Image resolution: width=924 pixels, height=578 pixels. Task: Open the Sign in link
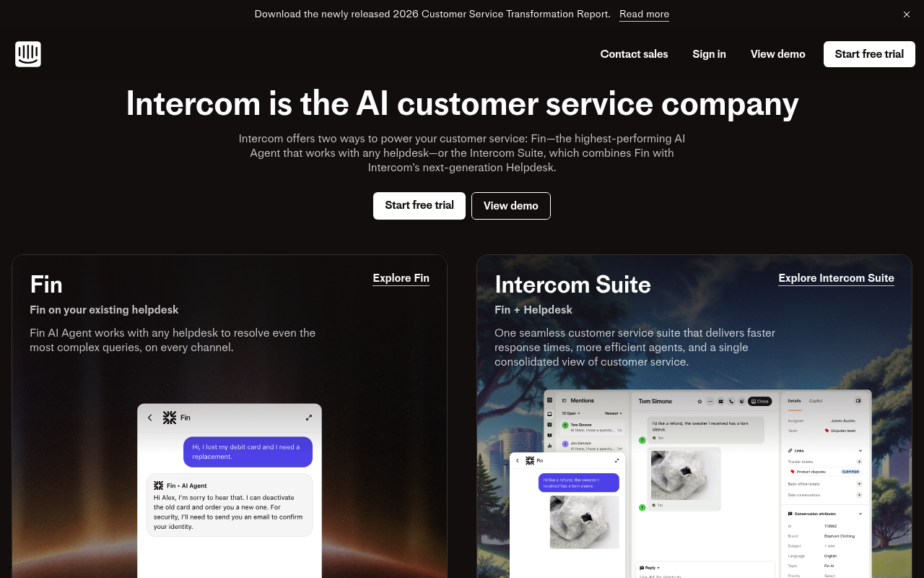709,54
